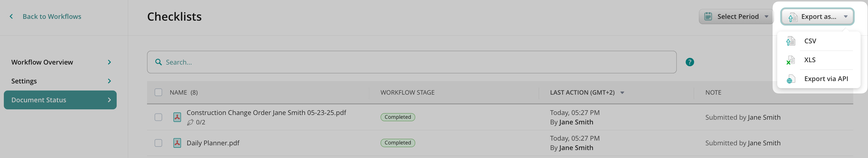
Task: Click the Export via API globe icon
Action: tap(790, 79)
